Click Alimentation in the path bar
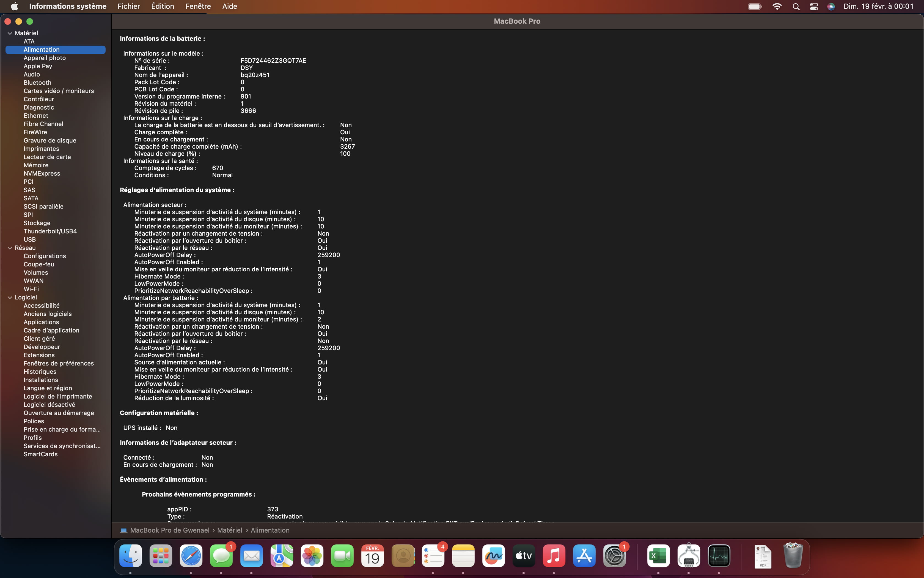This screenshot has width=924, height=578. [x=270, y=530]
